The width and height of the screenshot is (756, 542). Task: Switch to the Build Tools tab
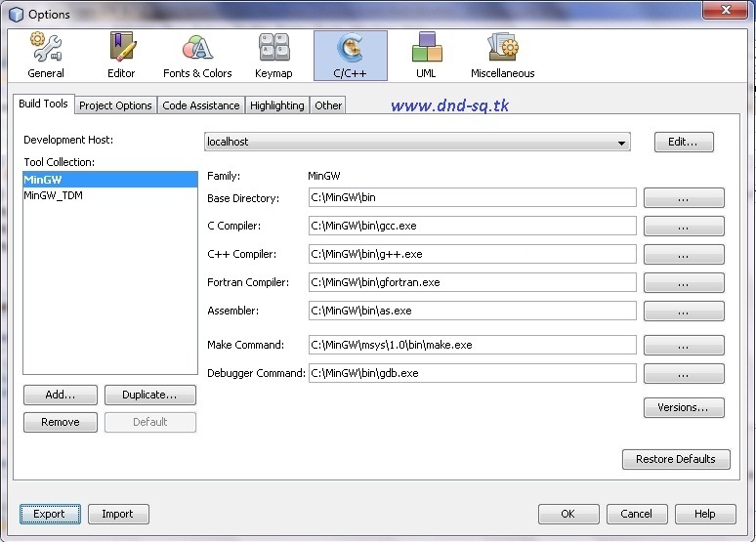tap(43, 104)
